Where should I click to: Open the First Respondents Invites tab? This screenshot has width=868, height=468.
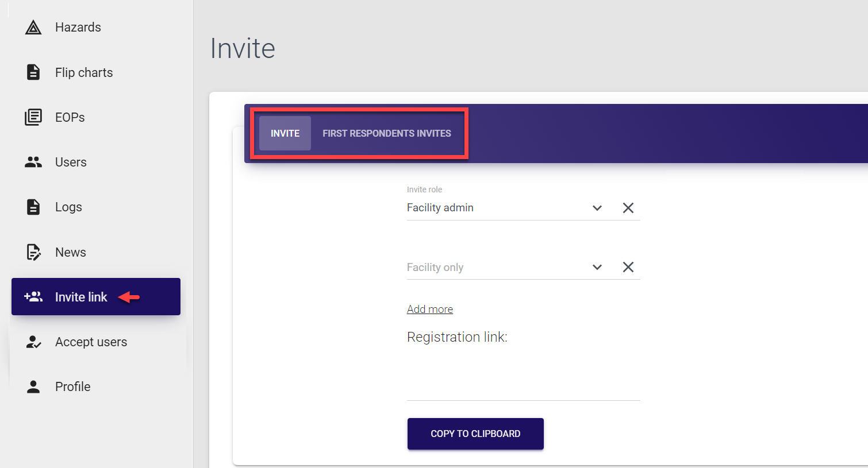point(386,133)
